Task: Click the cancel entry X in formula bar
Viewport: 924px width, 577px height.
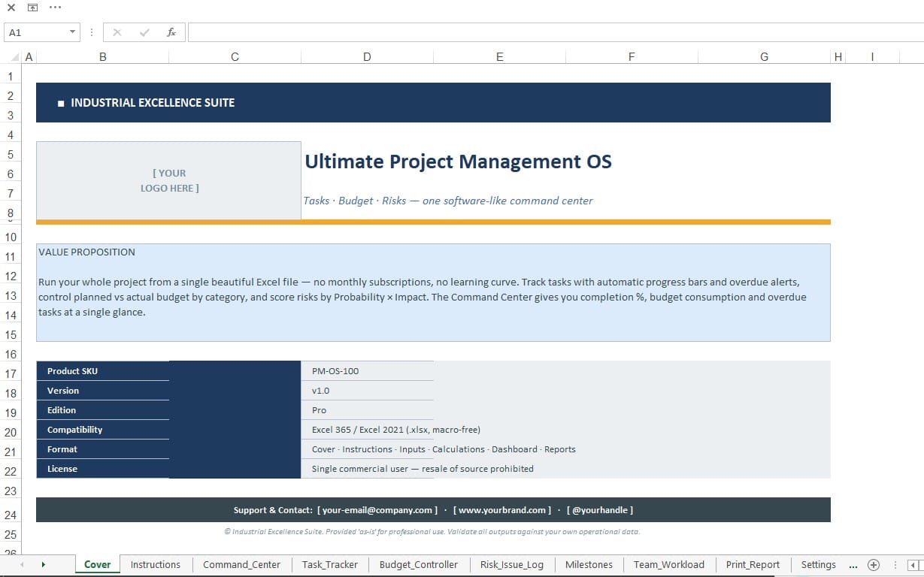Action: [x=117, y=32]
